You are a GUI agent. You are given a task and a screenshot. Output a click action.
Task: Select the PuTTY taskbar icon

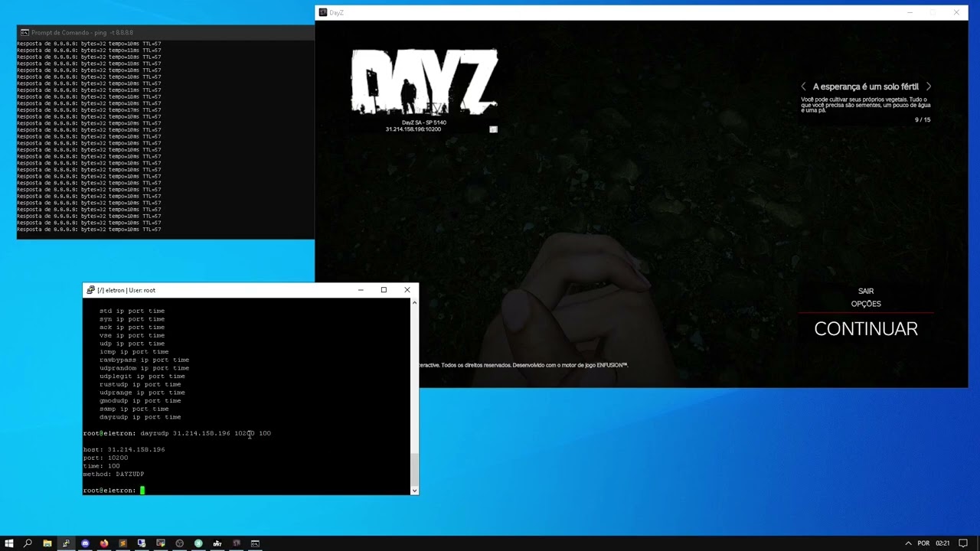(x=66, y=543)
